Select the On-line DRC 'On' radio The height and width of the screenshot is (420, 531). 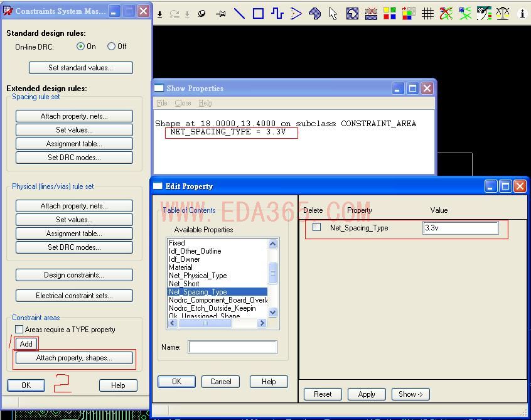80,46
